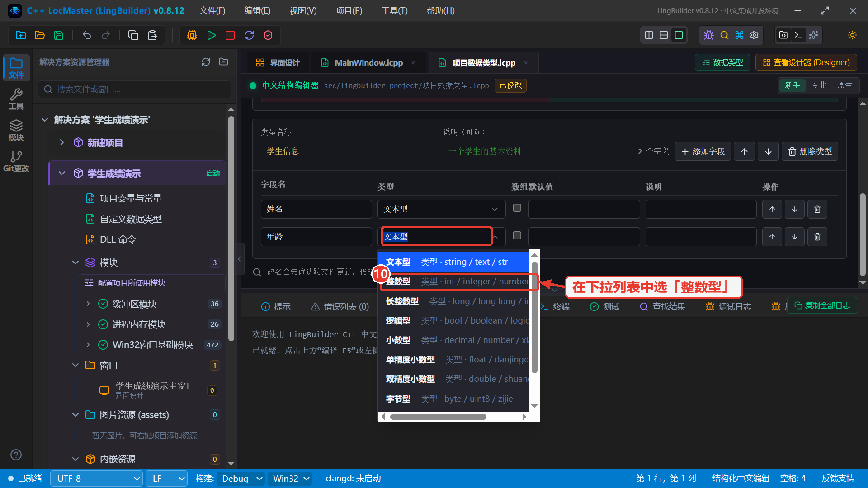The image size is (868, 488).
Task: Click the red shield check icon
Action: [268, 35]
